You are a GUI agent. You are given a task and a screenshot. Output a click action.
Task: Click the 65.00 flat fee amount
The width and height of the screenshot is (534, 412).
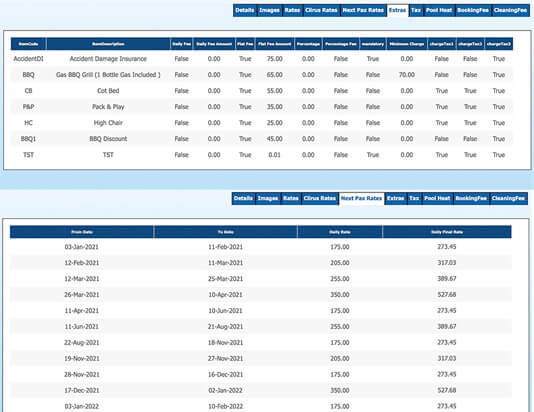point(274,75)
